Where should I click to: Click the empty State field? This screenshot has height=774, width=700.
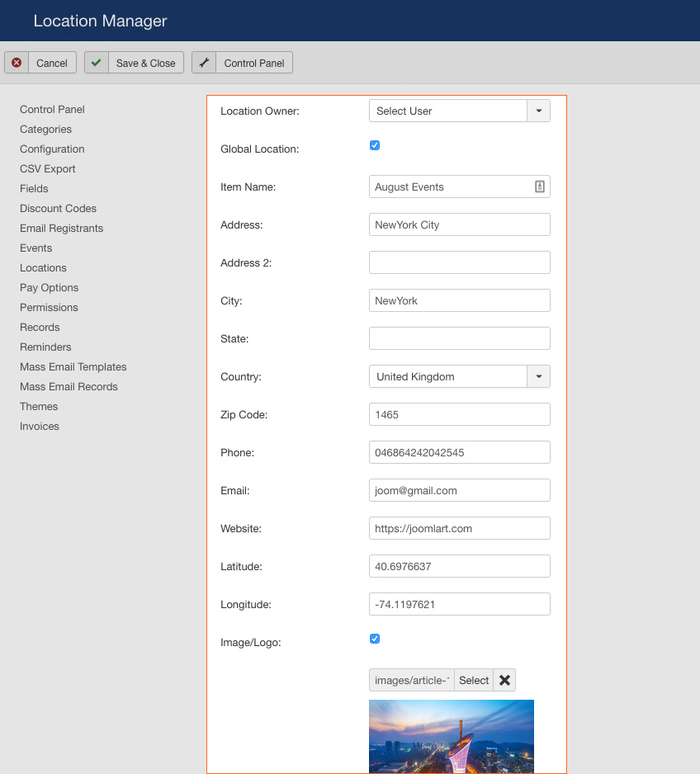pyautogui.click(x=460, y=338)
